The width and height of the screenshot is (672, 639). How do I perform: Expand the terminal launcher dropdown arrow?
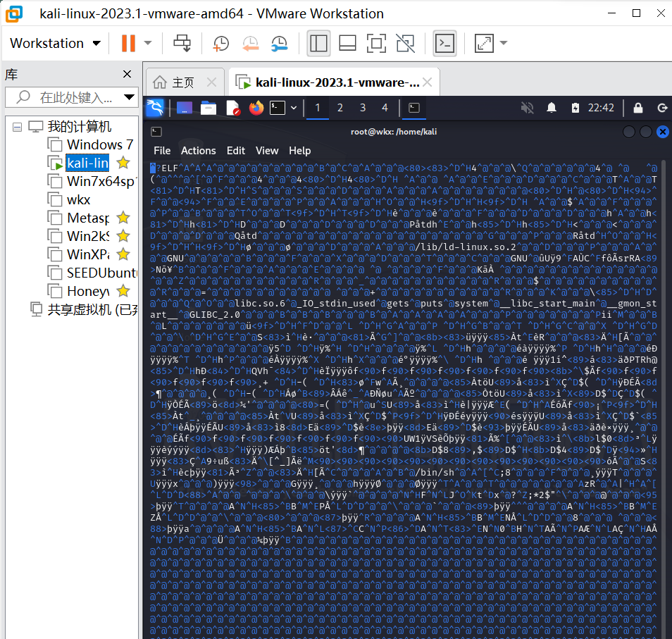[294, 108]
